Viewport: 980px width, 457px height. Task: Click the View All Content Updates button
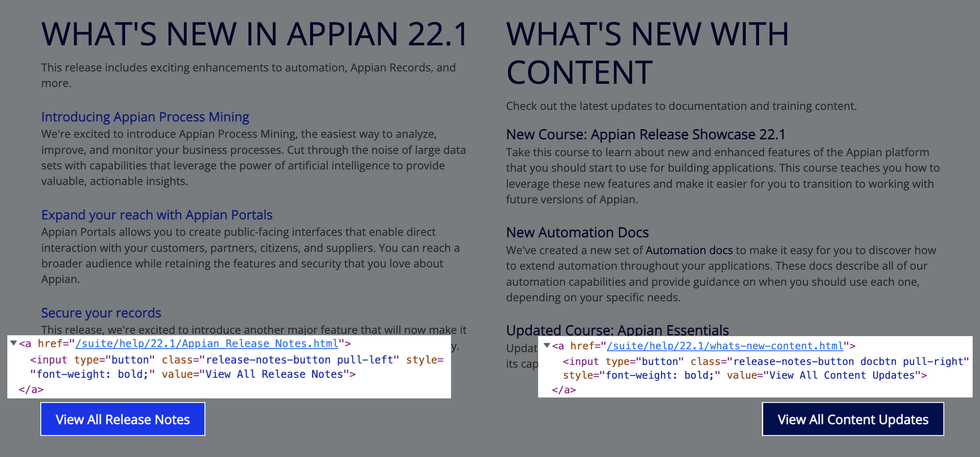point(853,419)
